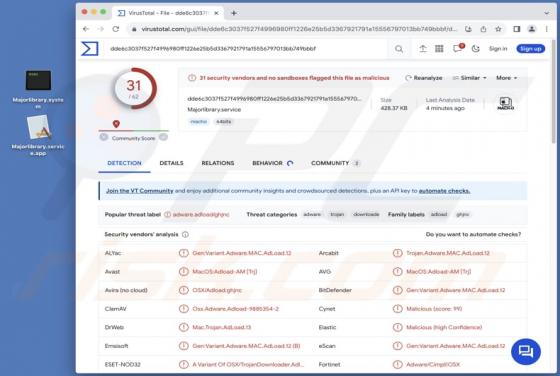Click the Mach-O file type icon
This screenshot has height=376, width=560.
[506, 104]
